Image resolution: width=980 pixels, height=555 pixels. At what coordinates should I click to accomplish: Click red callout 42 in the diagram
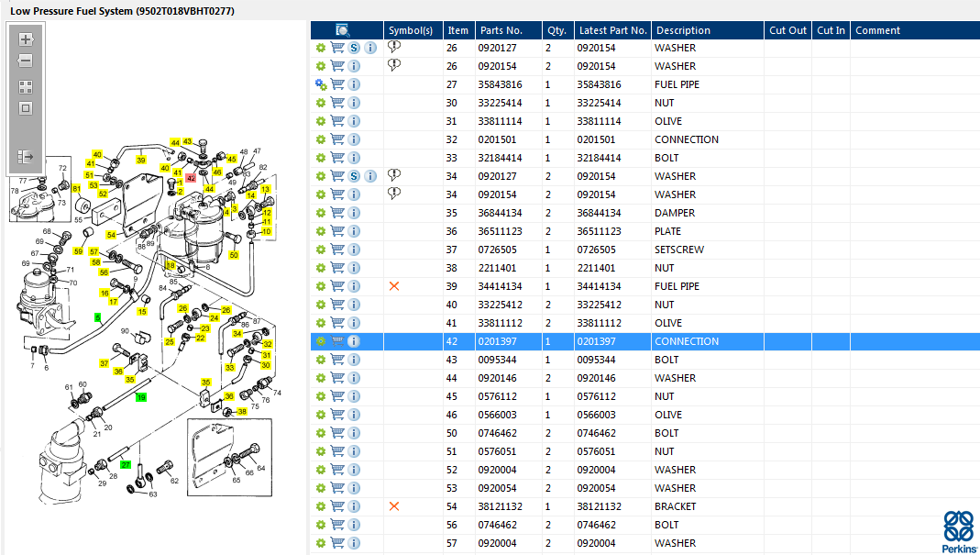pyautogui.click(x=191, y=178)
